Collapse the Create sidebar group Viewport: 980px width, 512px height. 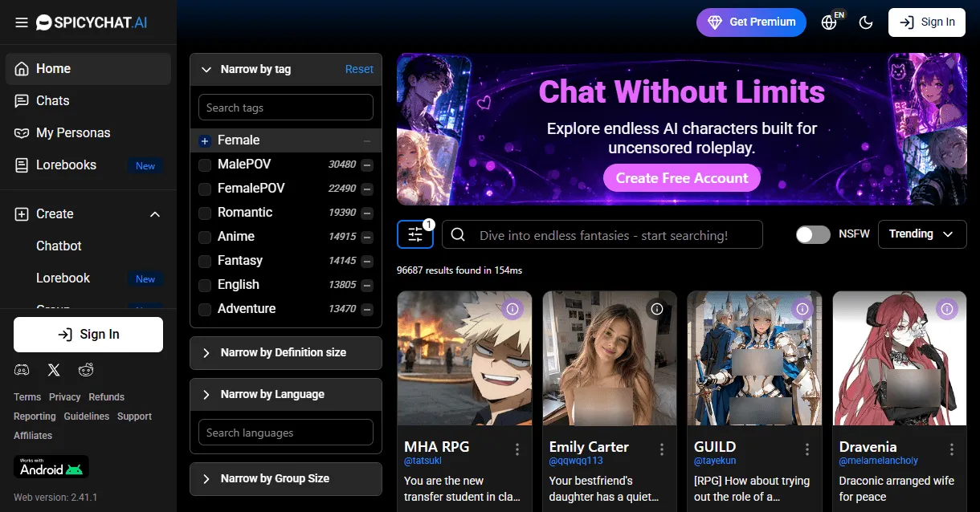[155, 214]
